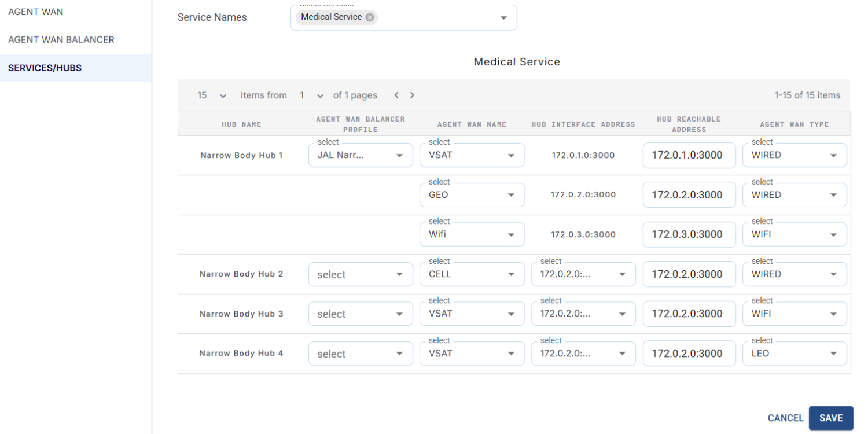This screenshot has width=868, height=434.
Task: Go to previous page of hubs
Action: (396, 95)
